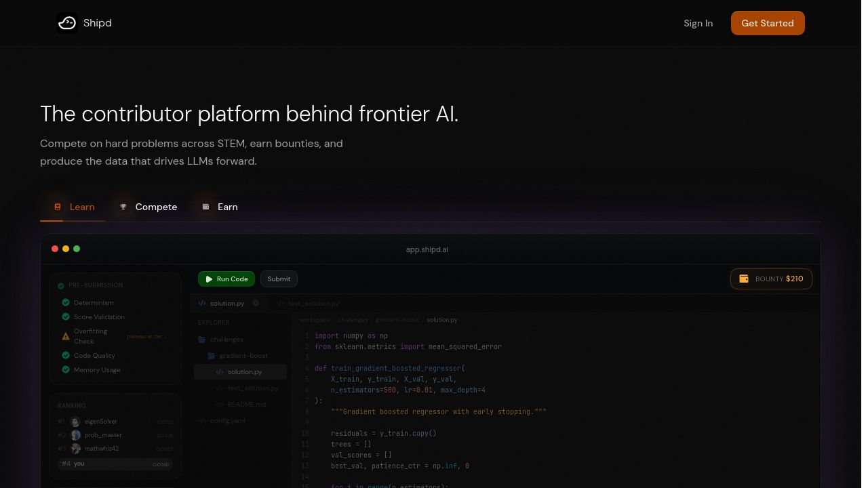The width and height of the screenshot is (868, 488).
Task: Open the Sign In link
Action: (x=698, y=23)
